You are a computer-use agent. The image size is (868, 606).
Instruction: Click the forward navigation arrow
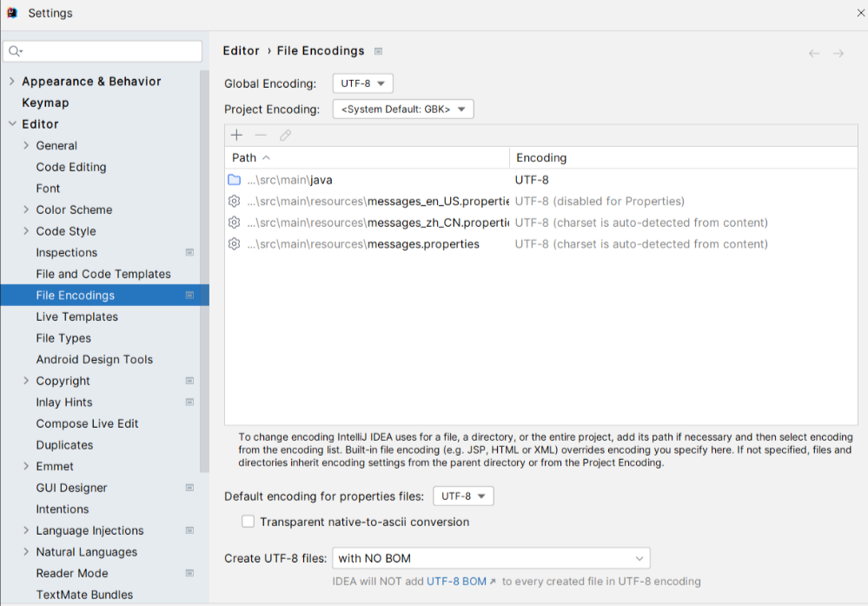838,53
